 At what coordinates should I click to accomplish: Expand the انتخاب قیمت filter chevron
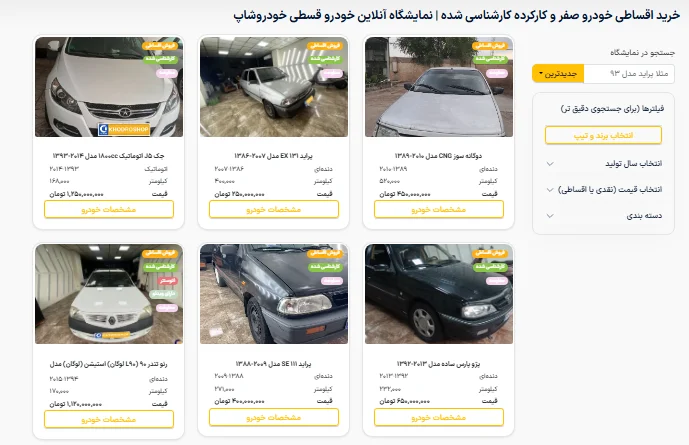click(550, 190)
